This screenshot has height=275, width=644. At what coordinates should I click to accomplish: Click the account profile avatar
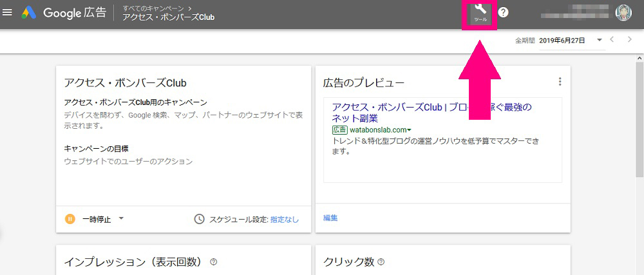click(x=623, y=13)
